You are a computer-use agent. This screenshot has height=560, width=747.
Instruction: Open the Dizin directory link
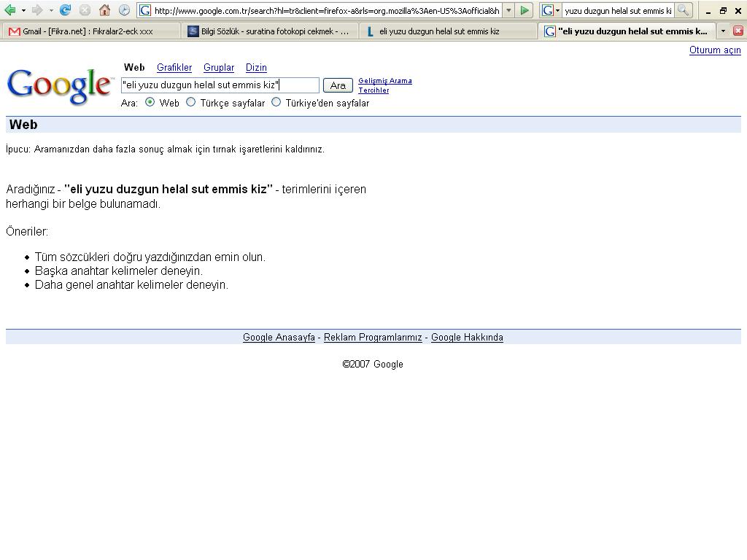(x=256, y=68)
